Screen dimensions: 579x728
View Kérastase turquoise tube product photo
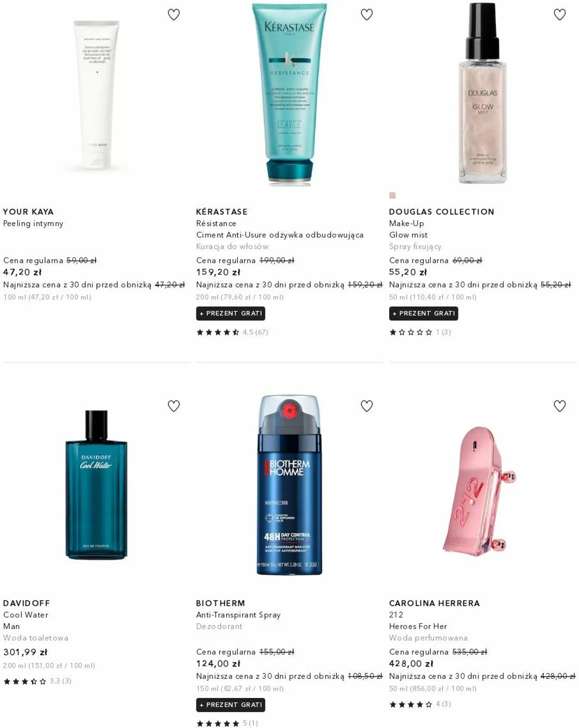tap(289, 95)
